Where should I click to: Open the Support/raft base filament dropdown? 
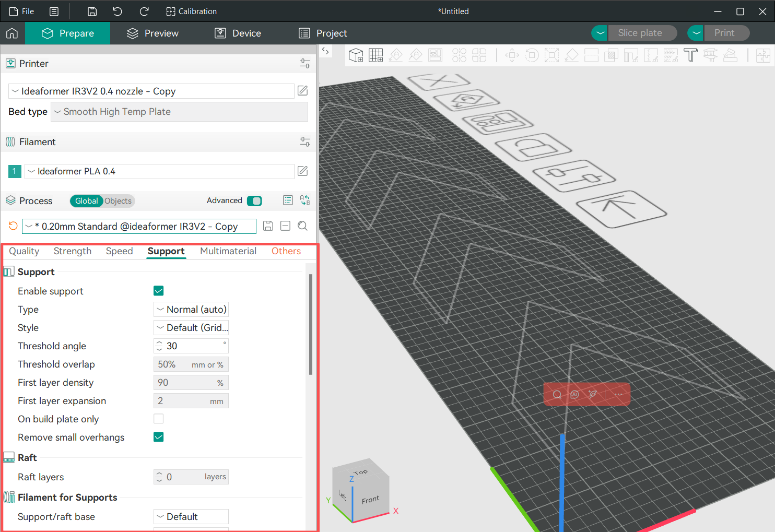click(x=191, y=516)
